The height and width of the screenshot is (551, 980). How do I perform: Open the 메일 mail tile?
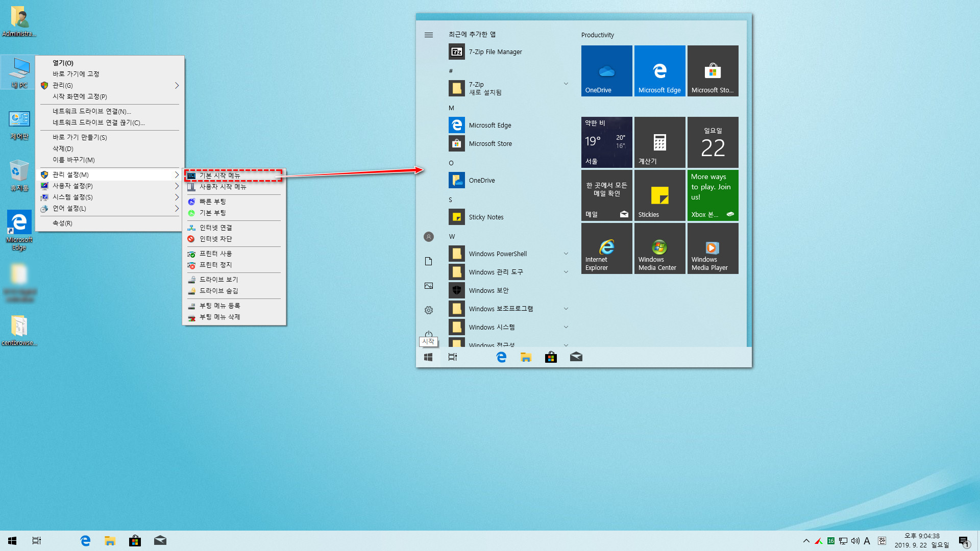(606, 195)
